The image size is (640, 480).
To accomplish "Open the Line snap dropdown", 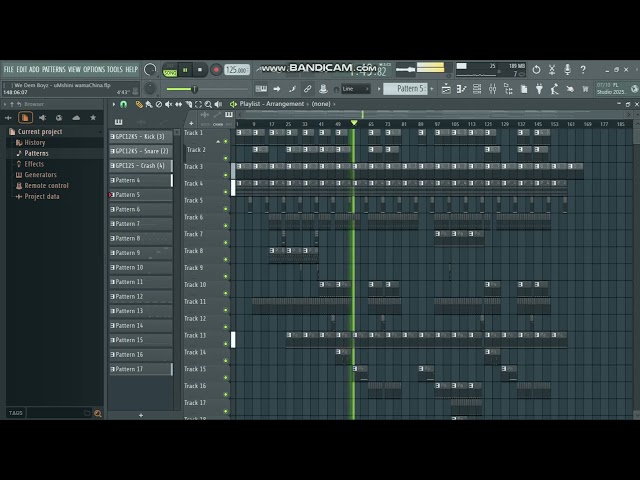I will [356, 89].
